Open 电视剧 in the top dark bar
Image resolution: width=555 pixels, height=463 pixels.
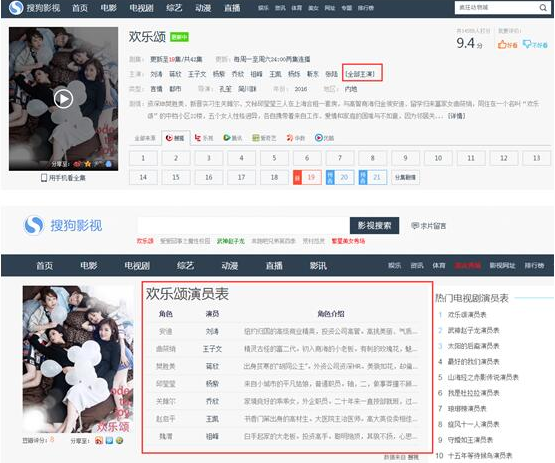click(142, 8)
